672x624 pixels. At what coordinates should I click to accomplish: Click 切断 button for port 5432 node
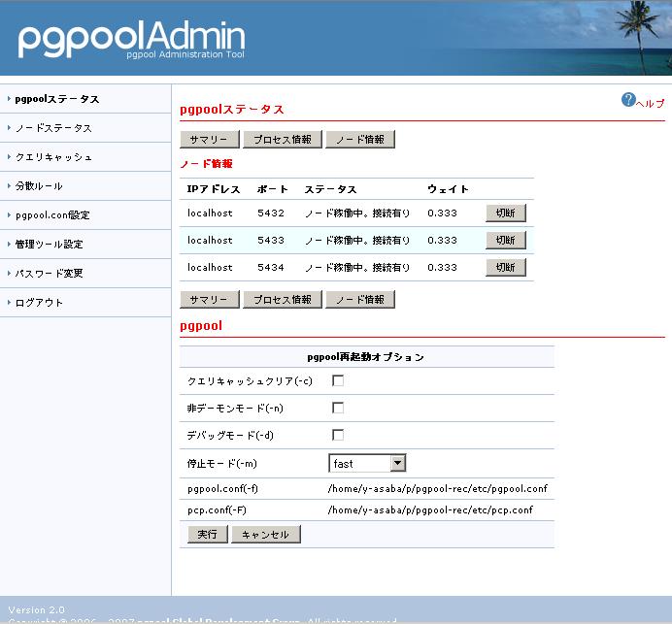pyautogui.click(x=506, y=213)
